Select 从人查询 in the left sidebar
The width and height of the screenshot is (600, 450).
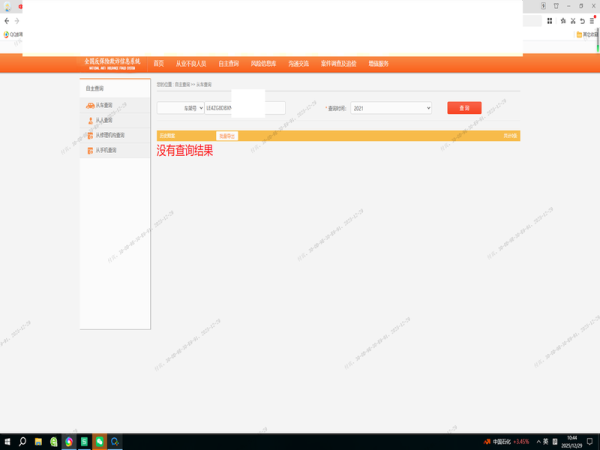tap(105, 120)
